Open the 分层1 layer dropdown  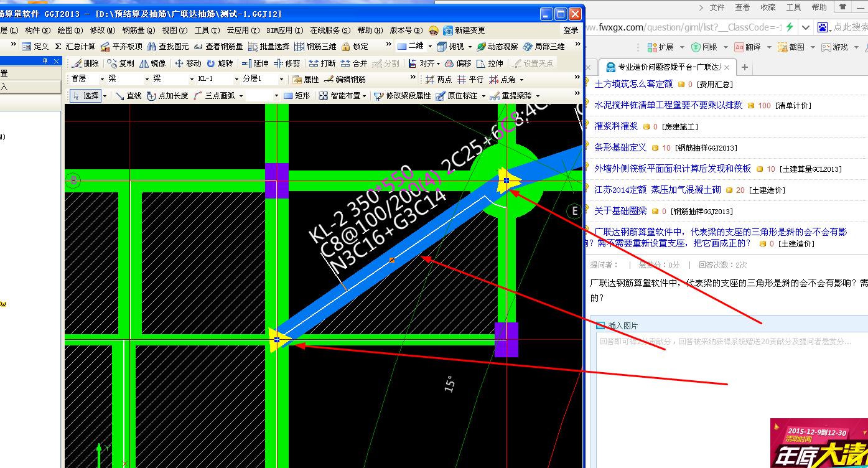click(281, 79)
